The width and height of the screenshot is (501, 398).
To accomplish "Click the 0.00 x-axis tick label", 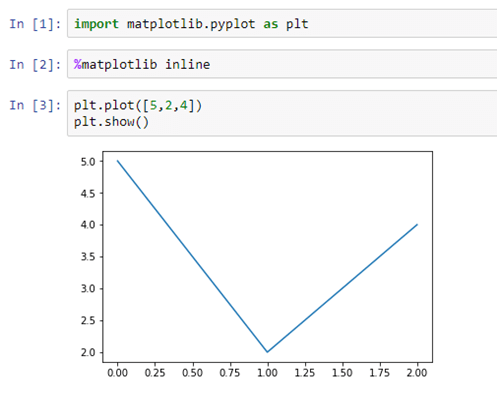I will click(117, 372).
